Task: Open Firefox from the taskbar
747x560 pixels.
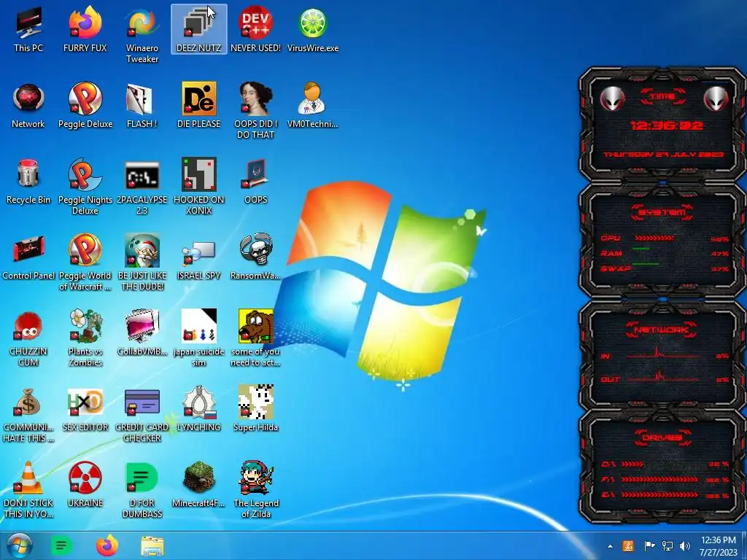Action: pyautogui.click(x=107, y=545)
